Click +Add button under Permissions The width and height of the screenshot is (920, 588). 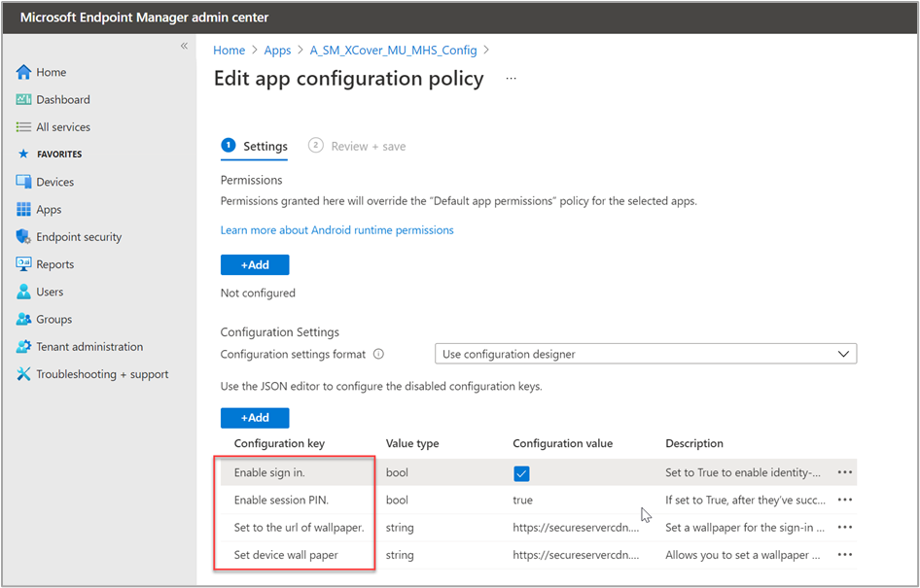[255, 264]
